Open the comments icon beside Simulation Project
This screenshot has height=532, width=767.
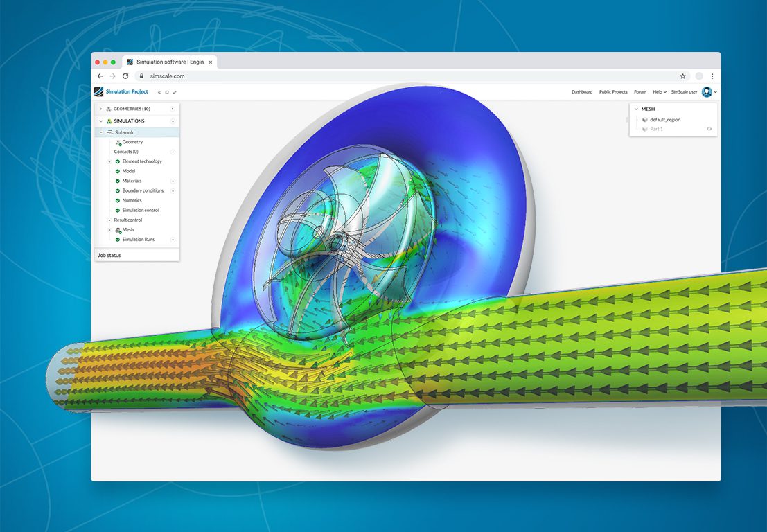tap(167, 92)
